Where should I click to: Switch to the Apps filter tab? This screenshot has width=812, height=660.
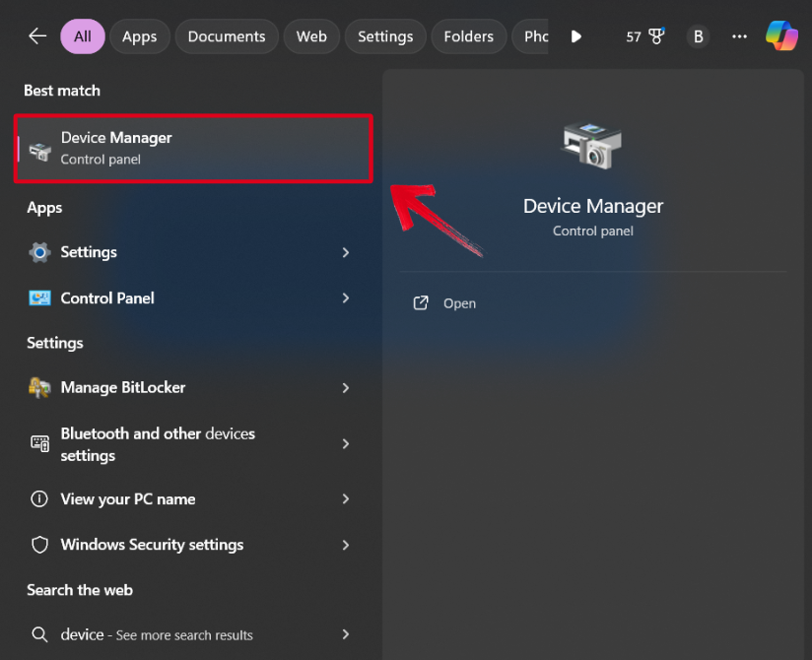click(139, 36)
